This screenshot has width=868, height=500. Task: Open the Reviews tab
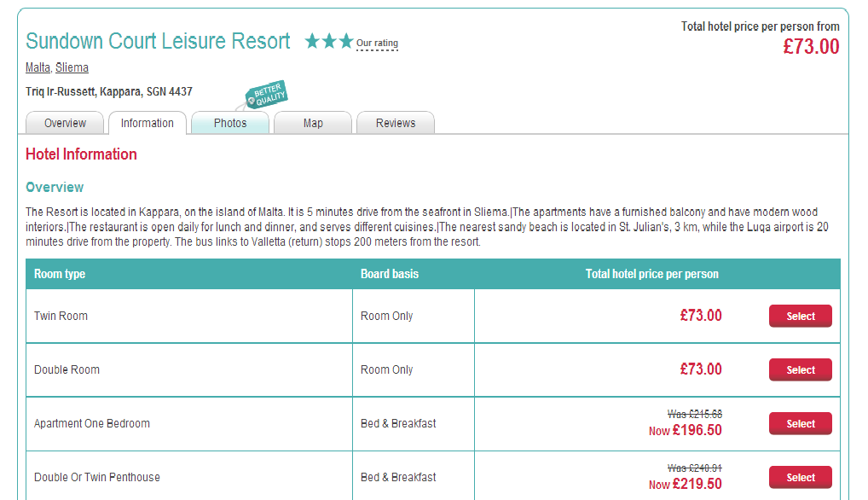pyautogui.click(x=396, y=123)
